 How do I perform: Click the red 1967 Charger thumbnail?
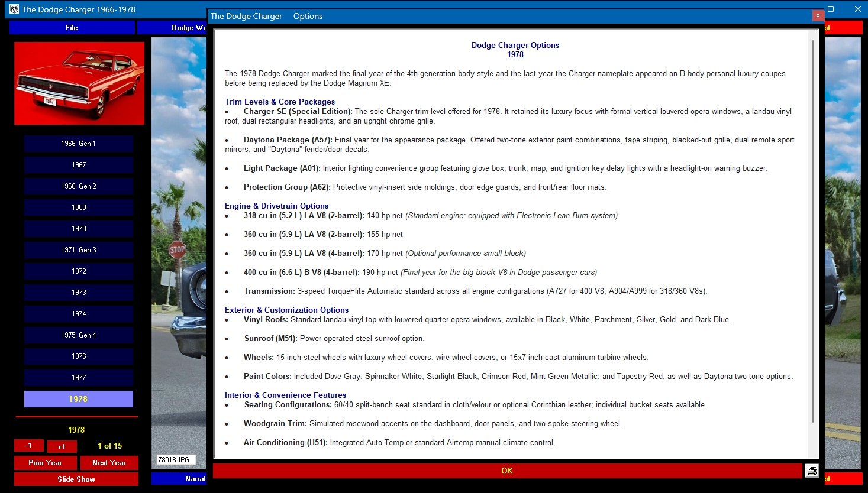(x=79, y=83)
